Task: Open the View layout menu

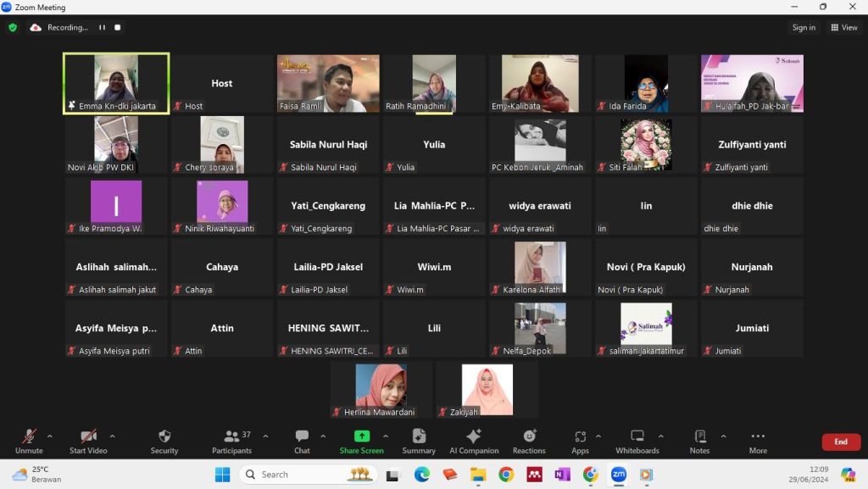Action: (x=844, y=27)
